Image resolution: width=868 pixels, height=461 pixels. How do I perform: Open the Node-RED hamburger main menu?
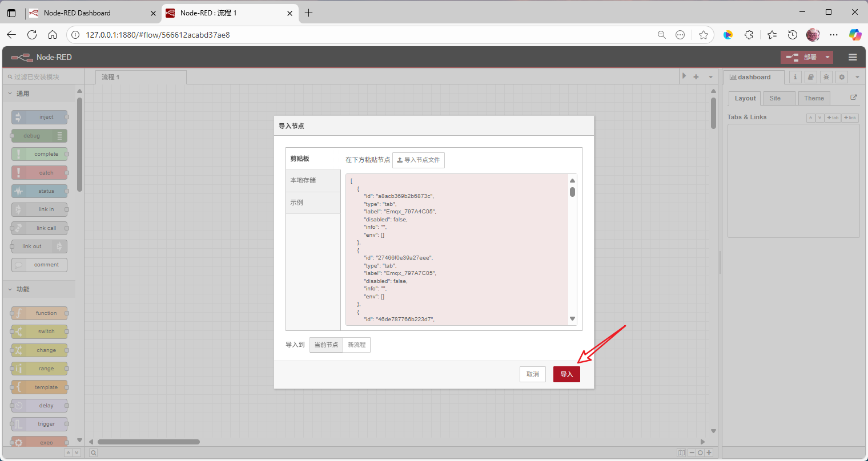(x=853, y=57)
